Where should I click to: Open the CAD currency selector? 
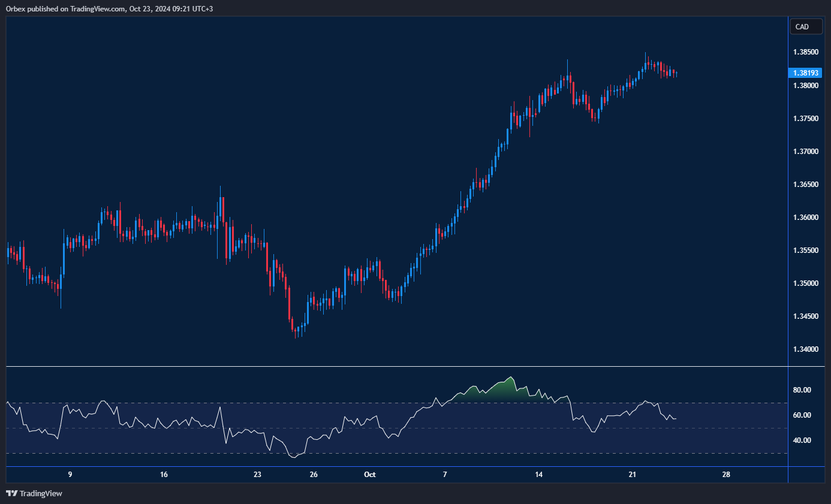(x=806, y=26)
